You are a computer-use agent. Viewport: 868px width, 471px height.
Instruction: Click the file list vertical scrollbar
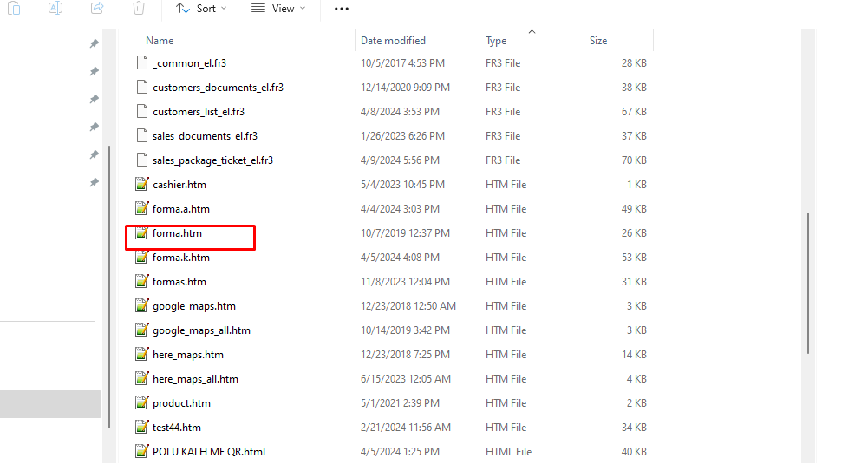pyautogui.click(x=807, y=283)
